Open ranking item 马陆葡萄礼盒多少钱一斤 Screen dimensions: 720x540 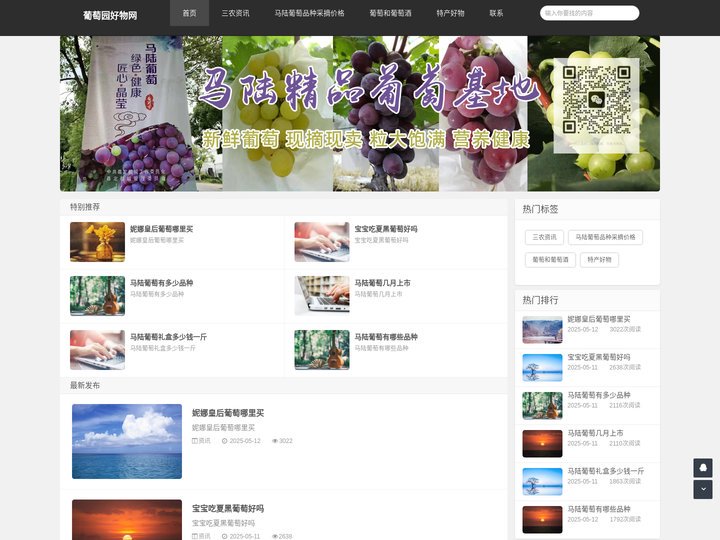click(606, 471)
